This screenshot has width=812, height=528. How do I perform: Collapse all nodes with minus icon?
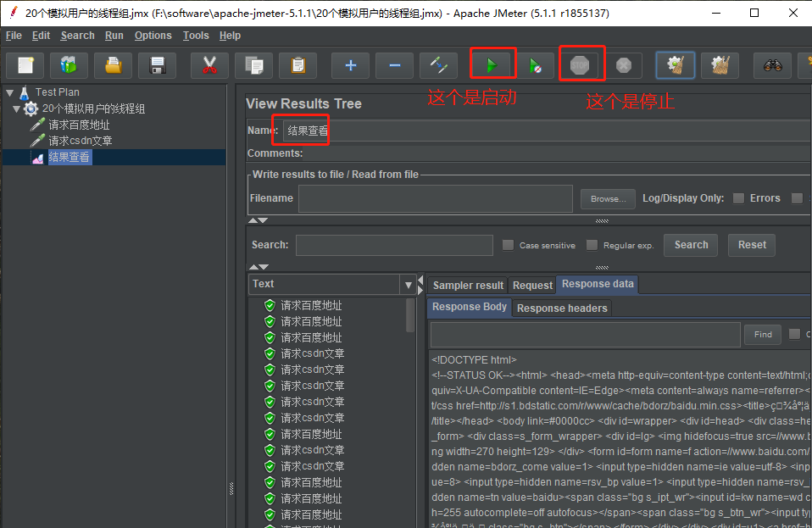(395, 66)
